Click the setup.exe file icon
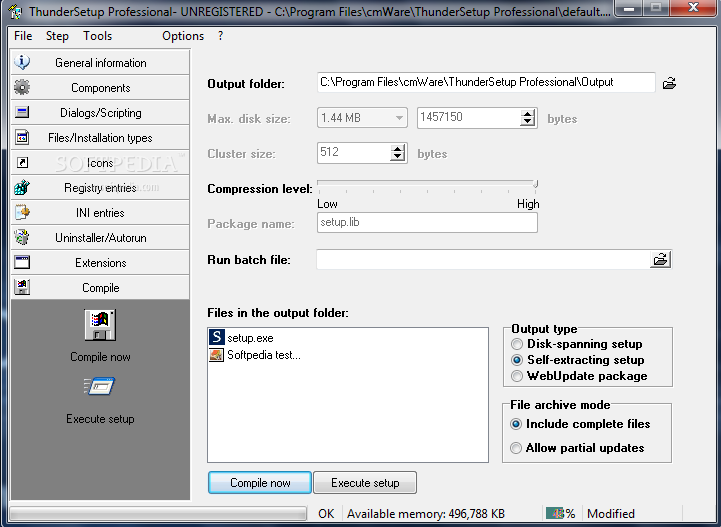The image size is (721, 527). coord(217,337)
